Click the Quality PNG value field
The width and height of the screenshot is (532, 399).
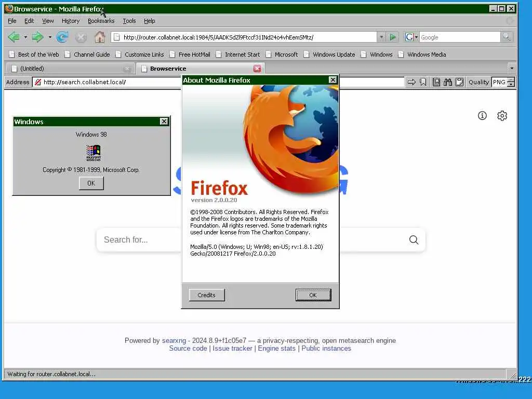pyautogui.click(x=499, y=82)
